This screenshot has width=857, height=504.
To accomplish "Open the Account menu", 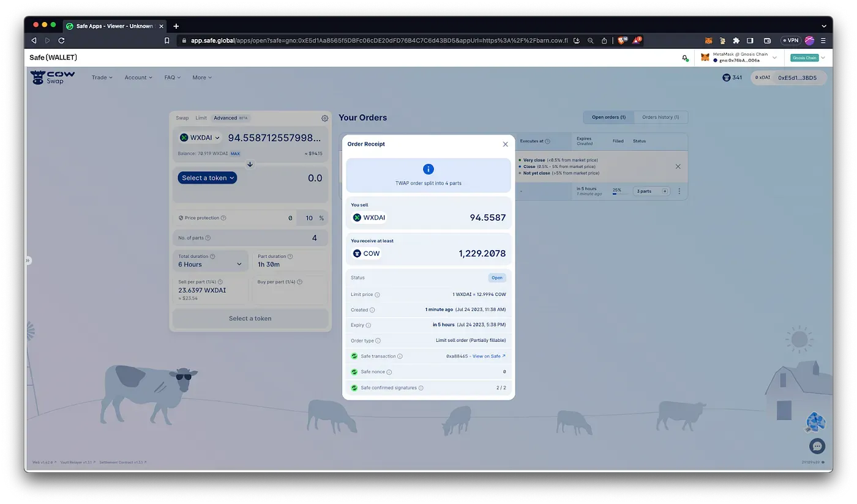I will (x=138, y=78).
